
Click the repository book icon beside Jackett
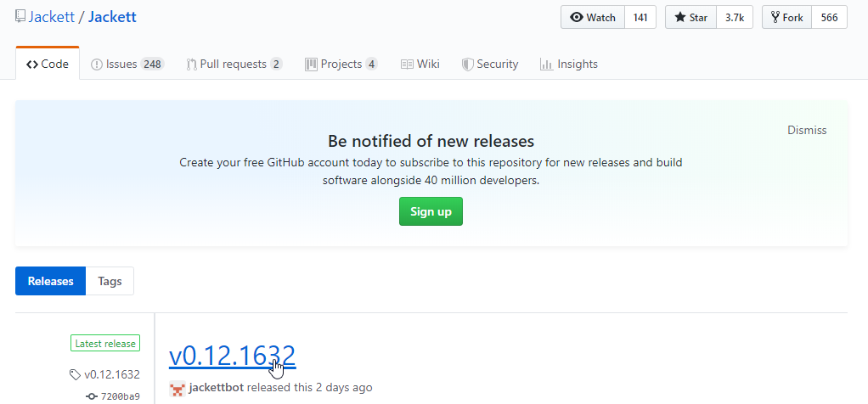tap(20, 17)
